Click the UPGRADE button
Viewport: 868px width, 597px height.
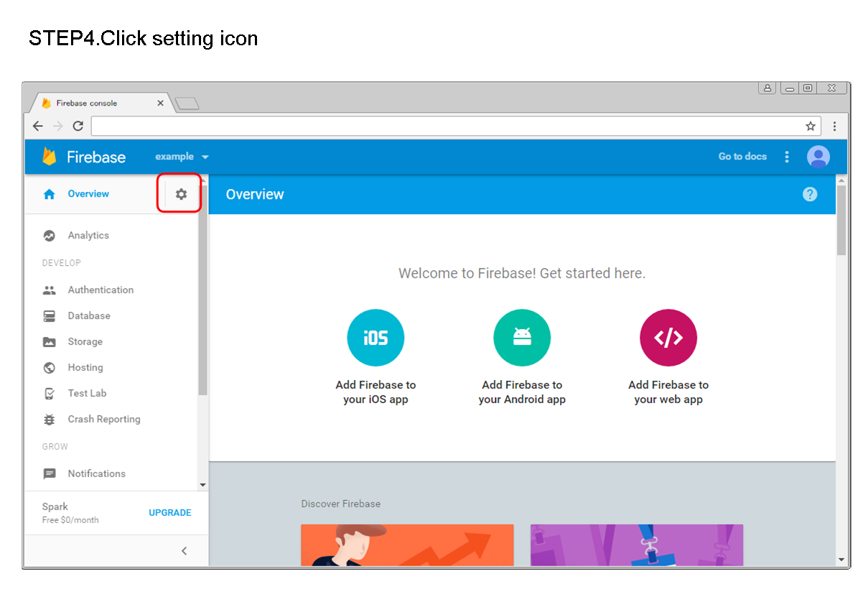(x=170, y=513)
